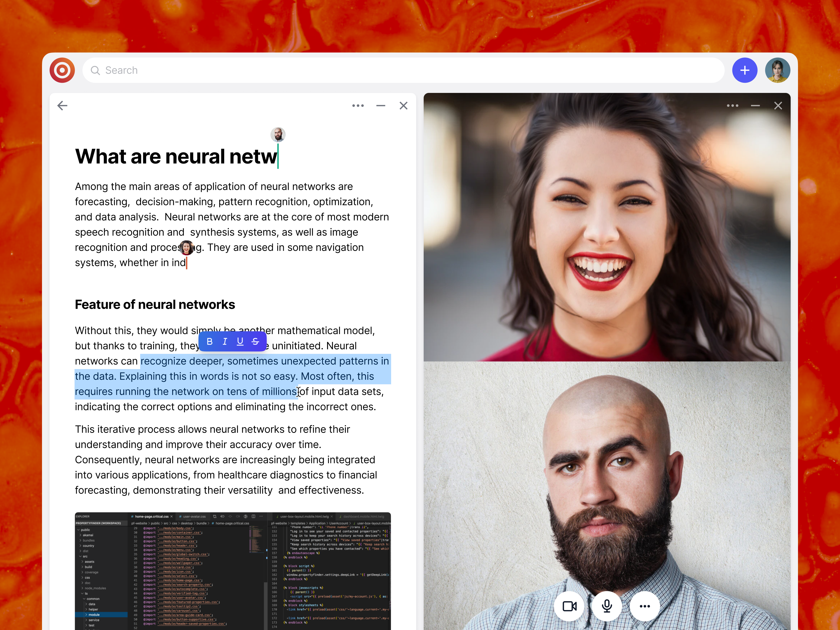
Task: Minimize the video call panel
Action: coord(755,106)
